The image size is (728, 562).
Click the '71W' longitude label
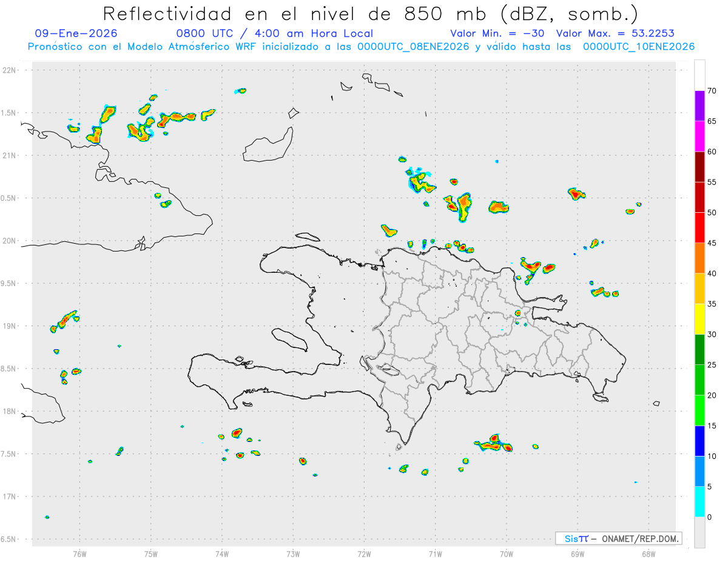tap(435, 554)
